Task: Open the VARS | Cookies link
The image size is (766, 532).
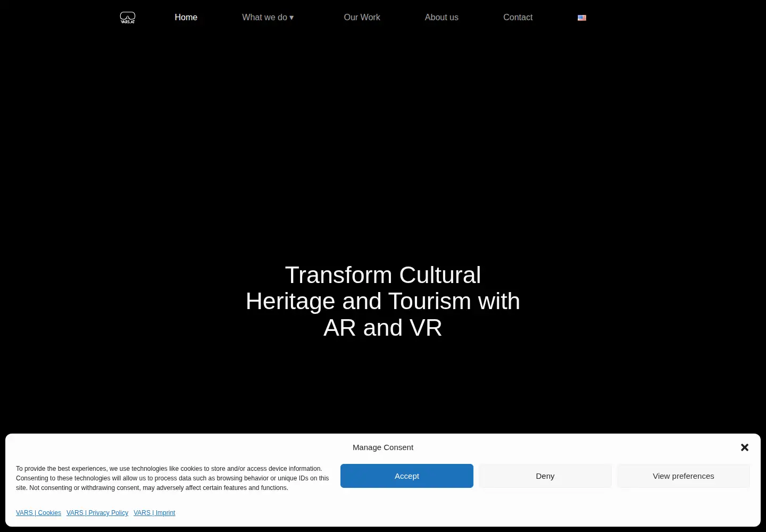Action: (38, 513)
